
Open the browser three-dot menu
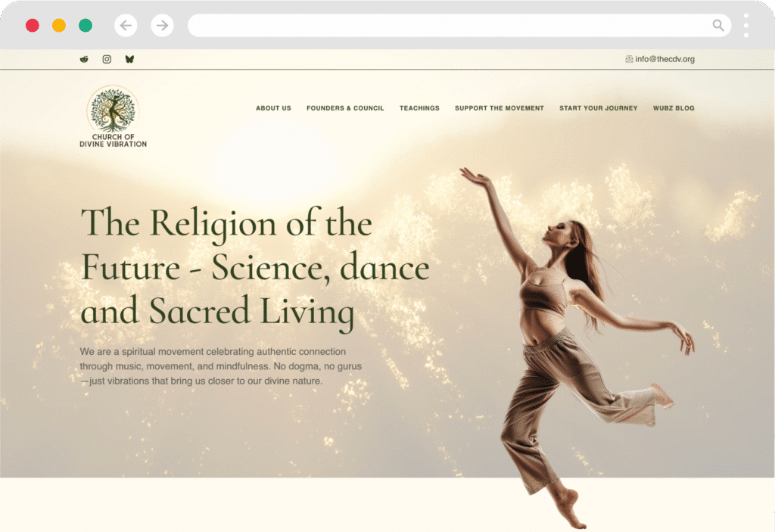[x=746, y=26]
